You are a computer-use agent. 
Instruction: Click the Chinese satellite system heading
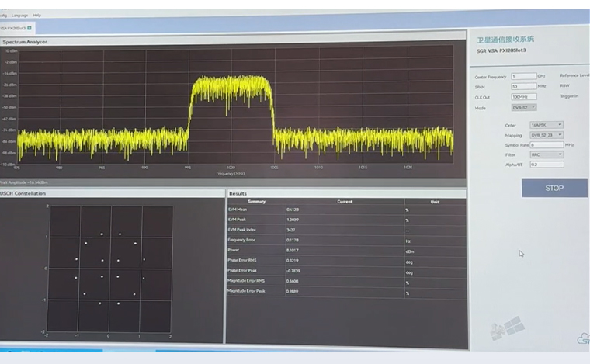point(505,40)
